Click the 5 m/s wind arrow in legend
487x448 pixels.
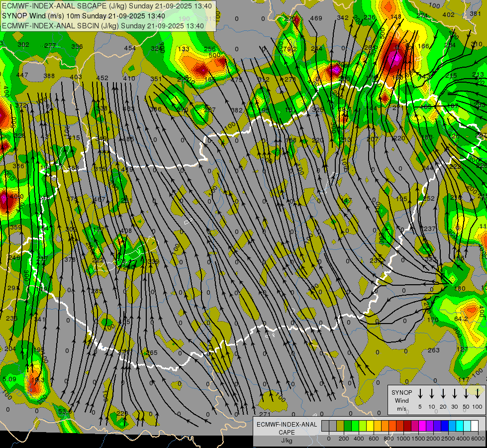pos(420,394)
